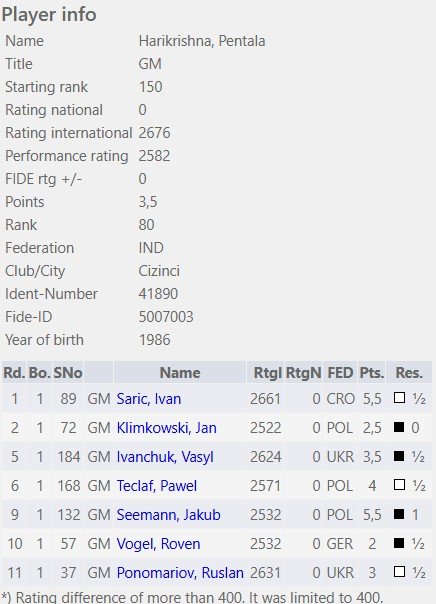Click the Res. column header
The width and height of the screenshot is (436, 604).
[x=409, y=372]
